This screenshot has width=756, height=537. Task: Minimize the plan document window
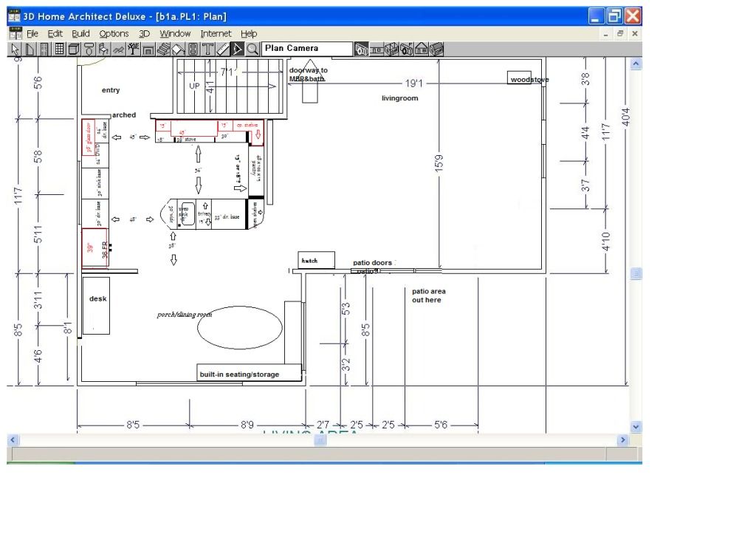pos(605,34)
